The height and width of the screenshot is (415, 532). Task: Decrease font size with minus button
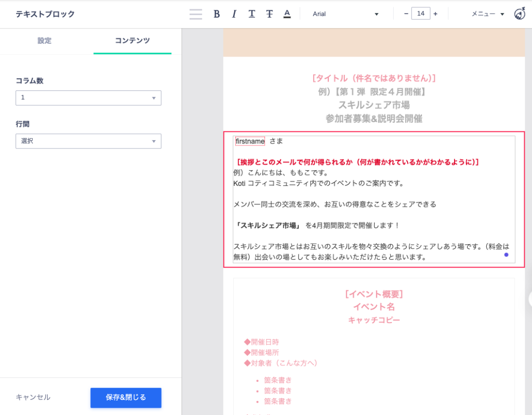[406, 14]
